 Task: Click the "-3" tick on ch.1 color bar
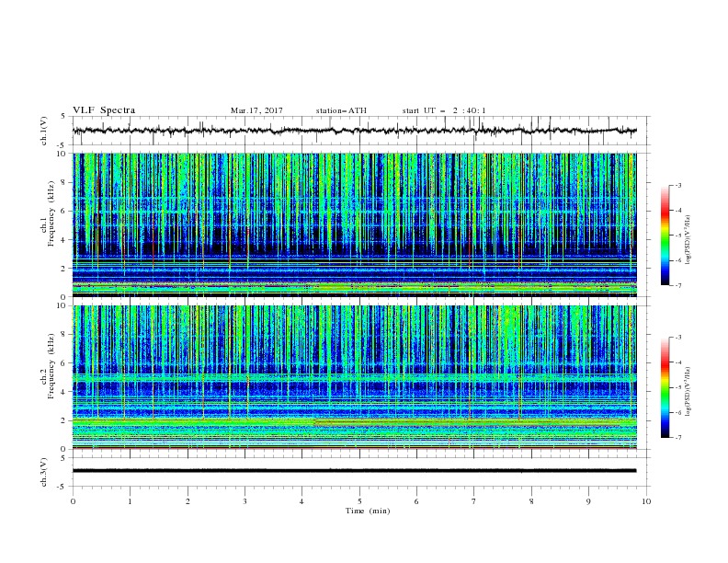point(678,185)
